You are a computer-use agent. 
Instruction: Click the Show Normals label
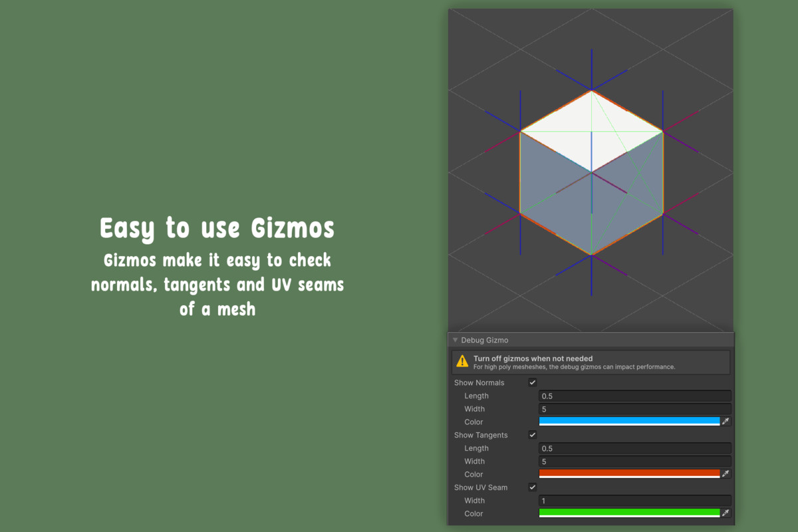click(x=479, y=382)
